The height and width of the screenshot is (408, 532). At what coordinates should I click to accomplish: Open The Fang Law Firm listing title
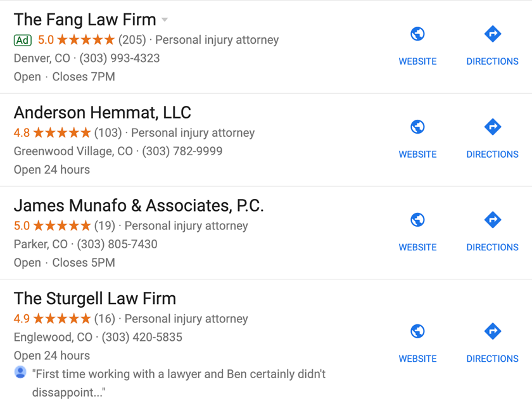(85, 20)
